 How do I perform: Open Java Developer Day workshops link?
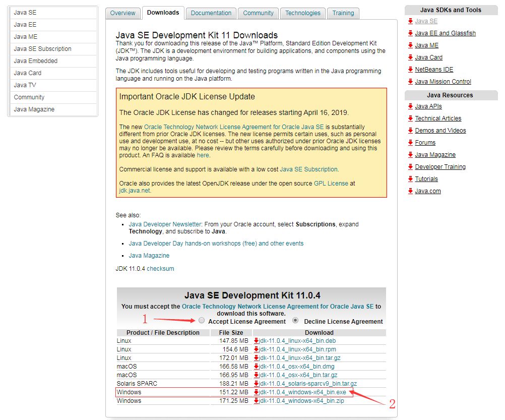tap(216, 244)
